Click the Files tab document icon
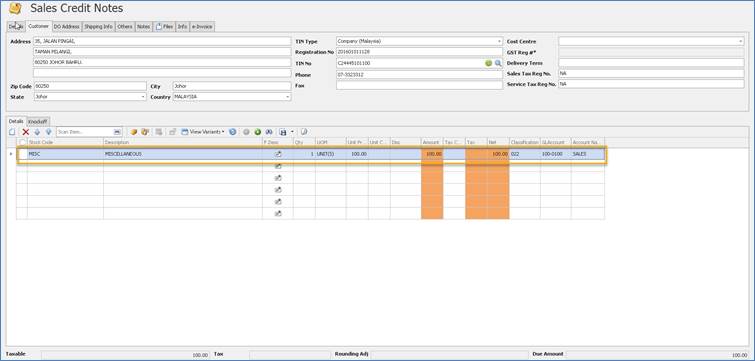This screenshot has width=755, height=361. 158,26
